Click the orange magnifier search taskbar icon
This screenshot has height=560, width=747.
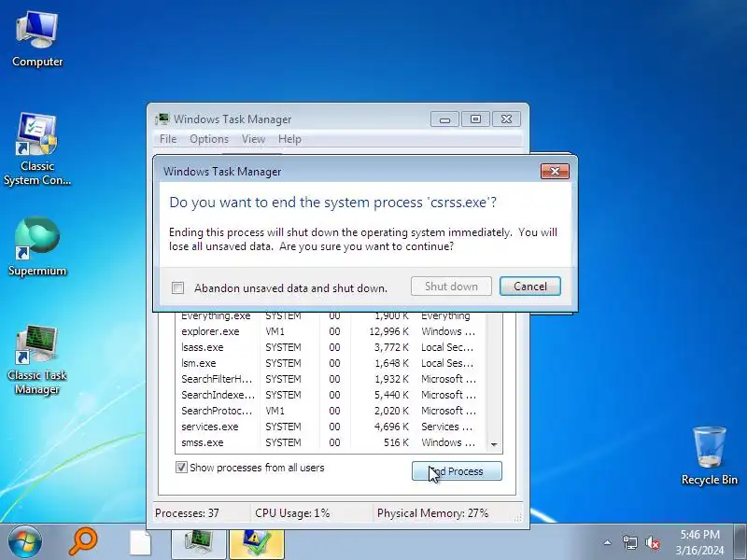click(x=83, y=542)
